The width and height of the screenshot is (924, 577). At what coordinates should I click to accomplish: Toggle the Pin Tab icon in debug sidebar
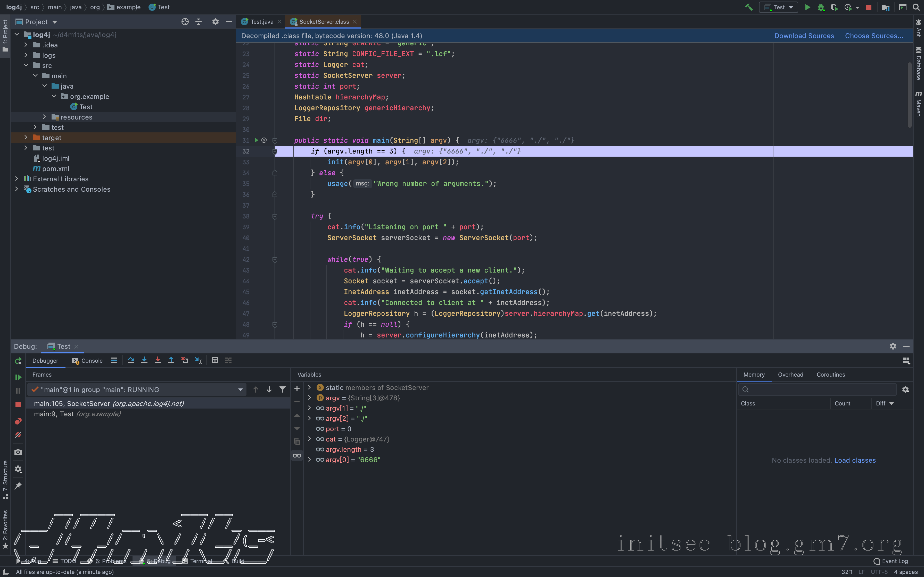(18, 486)
